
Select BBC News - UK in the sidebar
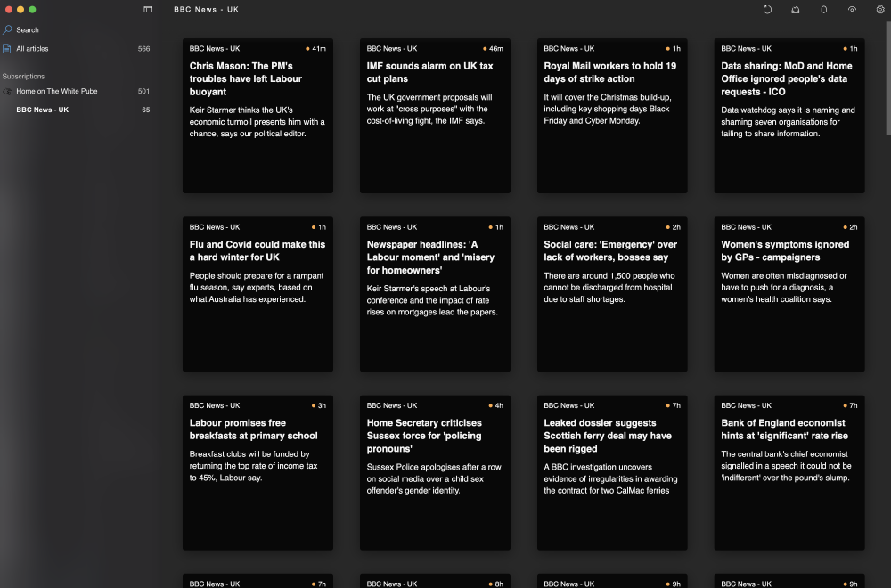pos(40,109)
